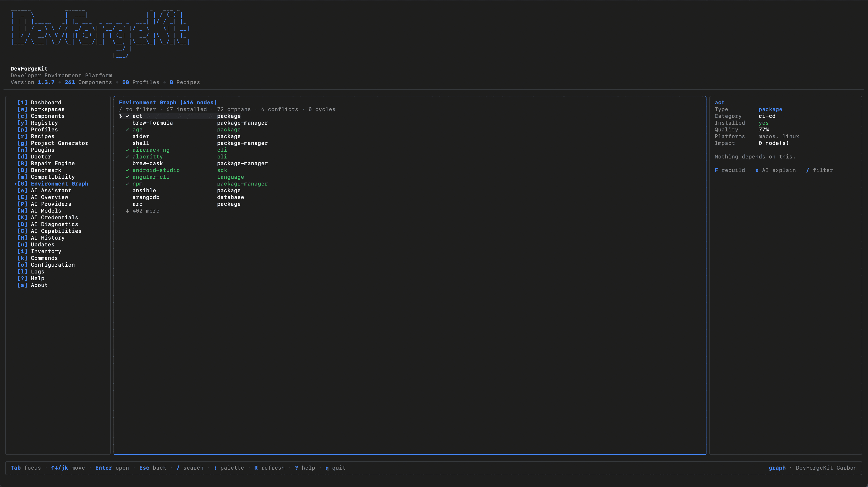
Task: Open the Help sidebar entry
Action: [31, 278]
